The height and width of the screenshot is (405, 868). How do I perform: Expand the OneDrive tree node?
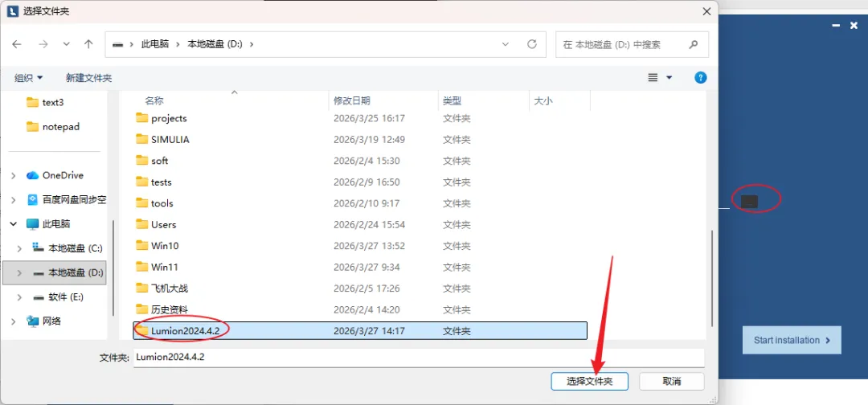[14, 175]
